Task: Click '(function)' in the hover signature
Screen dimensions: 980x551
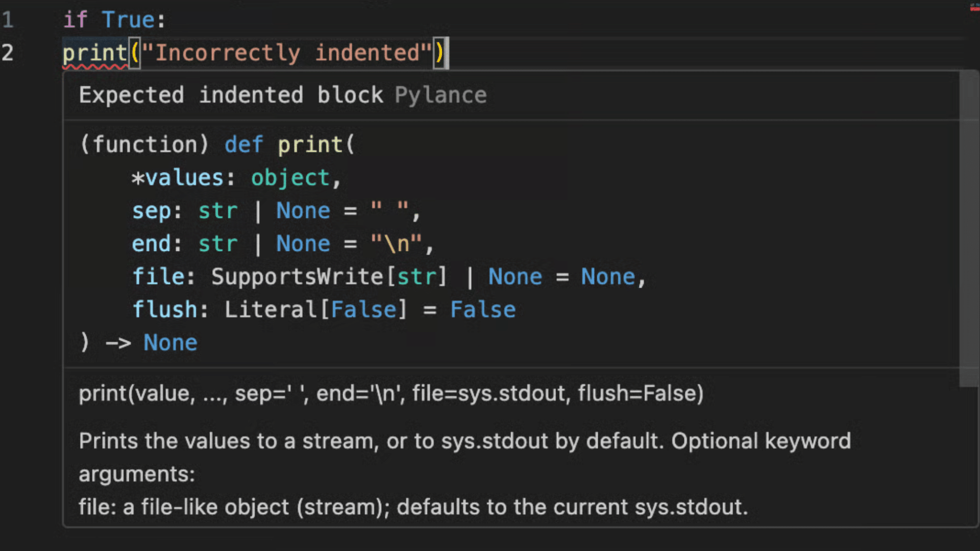Action: (x=145, y=144)
